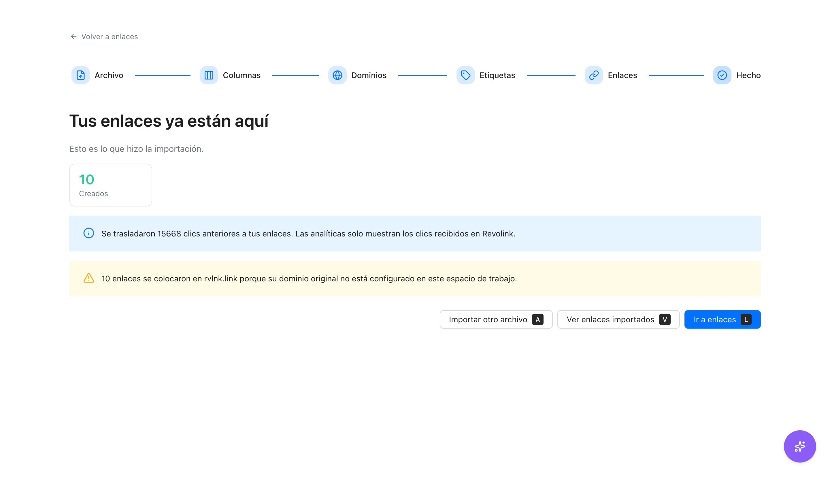Screen dimensions: 830x504
Task: Click 'Esto es lo que hizo la importación' subtitle
Action: pos(136,149)
